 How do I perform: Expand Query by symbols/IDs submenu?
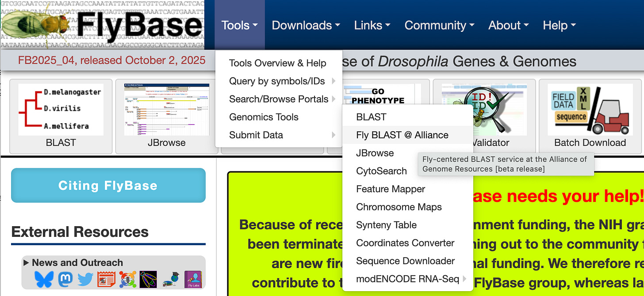(279, 81)
